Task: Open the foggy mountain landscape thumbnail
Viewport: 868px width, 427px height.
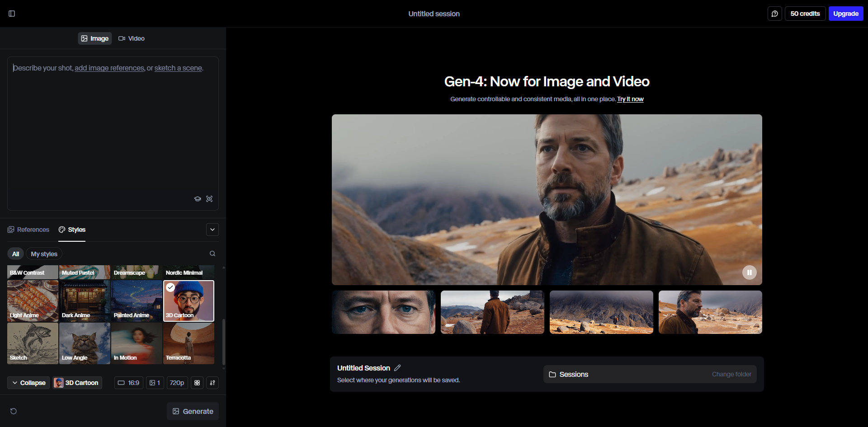Action: [x=601, y=312]
